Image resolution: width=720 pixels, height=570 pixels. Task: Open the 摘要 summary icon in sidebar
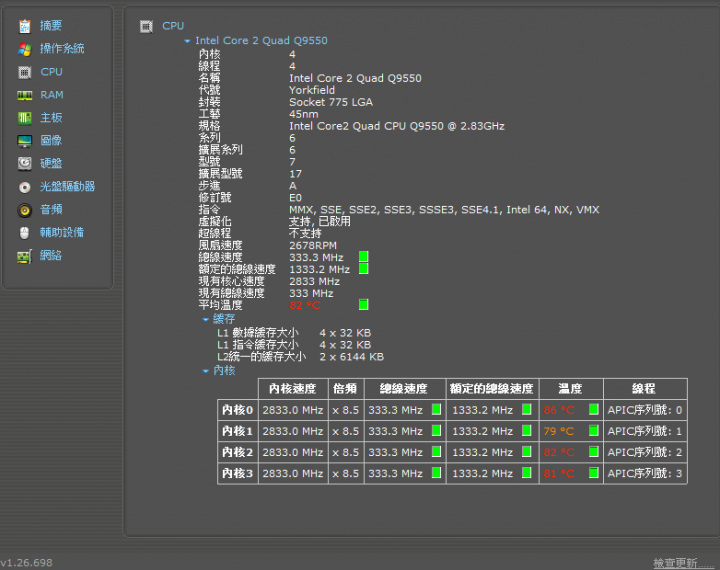tap(25, 26)
